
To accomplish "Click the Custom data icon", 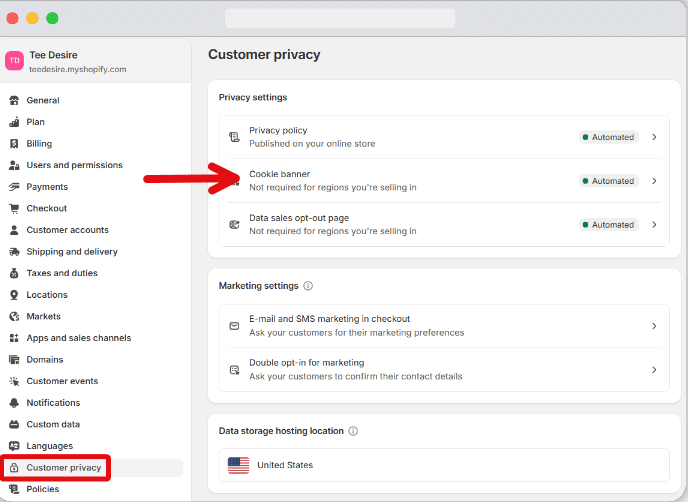I will click(x=14, y=424).
